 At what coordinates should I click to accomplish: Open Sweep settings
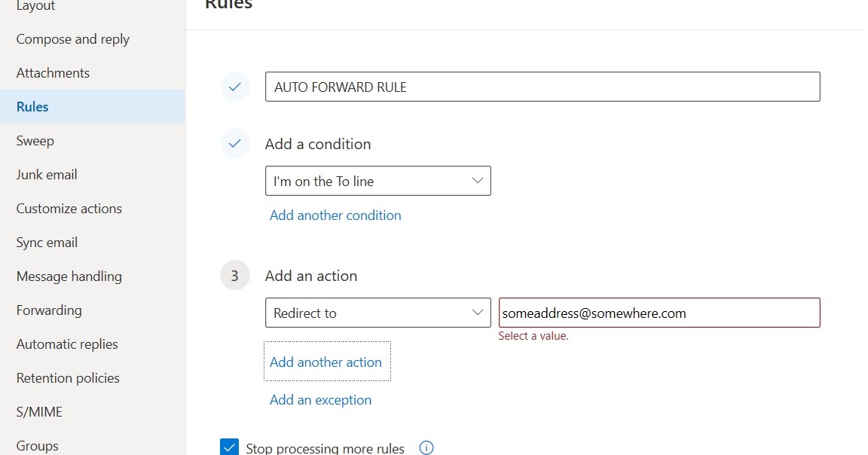(x=35, y=140)
